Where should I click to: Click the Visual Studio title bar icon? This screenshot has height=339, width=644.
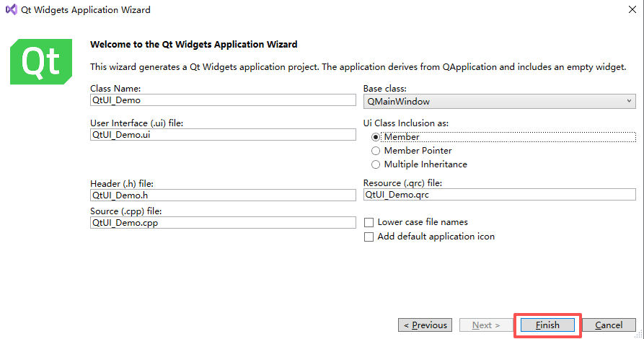click(x=11, y=9)
